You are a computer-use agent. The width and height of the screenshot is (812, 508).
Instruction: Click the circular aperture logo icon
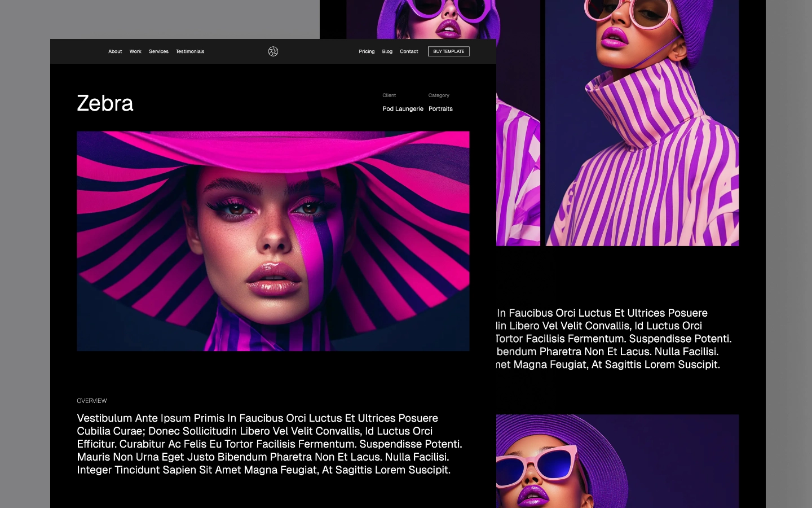click(273, 51)
